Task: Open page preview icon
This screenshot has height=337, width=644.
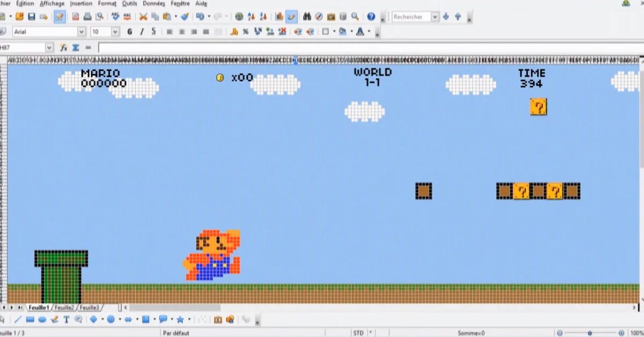Action: [99, 17]
